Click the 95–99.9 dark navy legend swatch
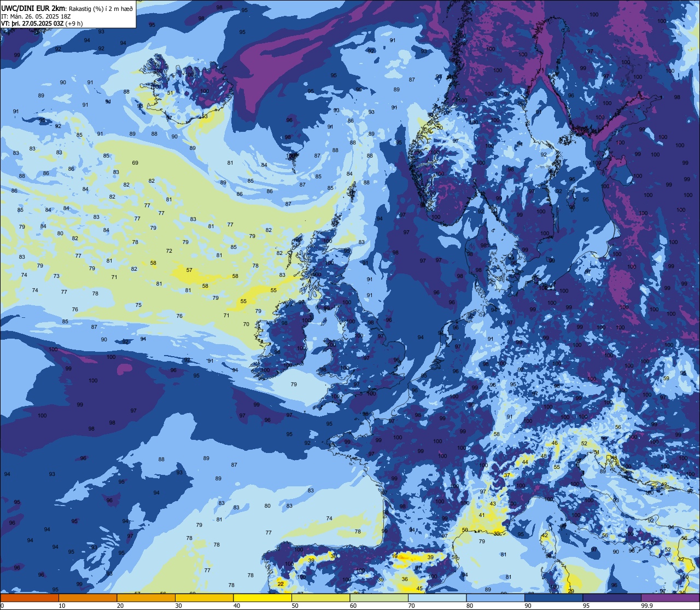Screen dimensions: 700x610 tap(612, 597)
